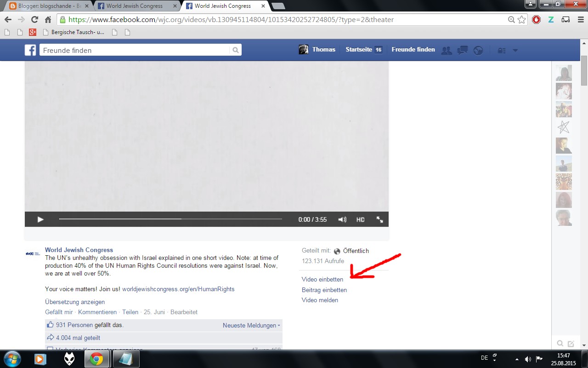Show hidden tray icons arrow

point(517,359)
